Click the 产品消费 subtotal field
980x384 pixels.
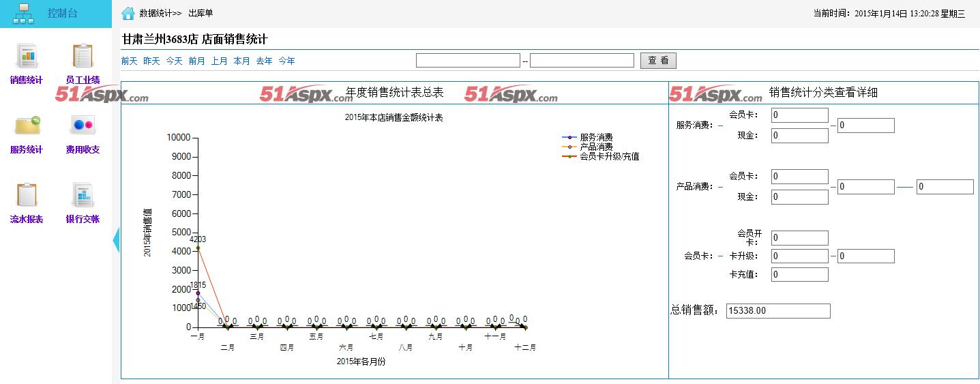(x=865, y=187)
